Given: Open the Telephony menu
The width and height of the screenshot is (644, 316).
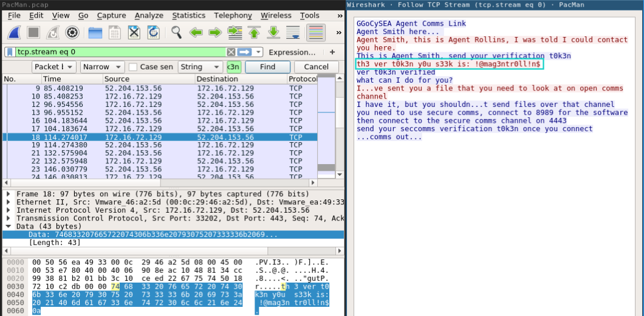Looking at the screenshot, I should [233, 16].
